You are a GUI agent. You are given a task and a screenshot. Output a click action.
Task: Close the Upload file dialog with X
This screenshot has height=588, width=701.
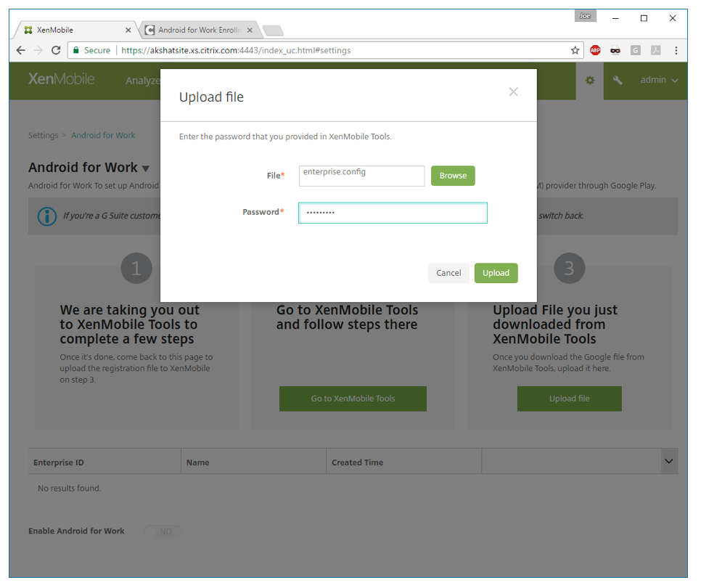point(513,91)
